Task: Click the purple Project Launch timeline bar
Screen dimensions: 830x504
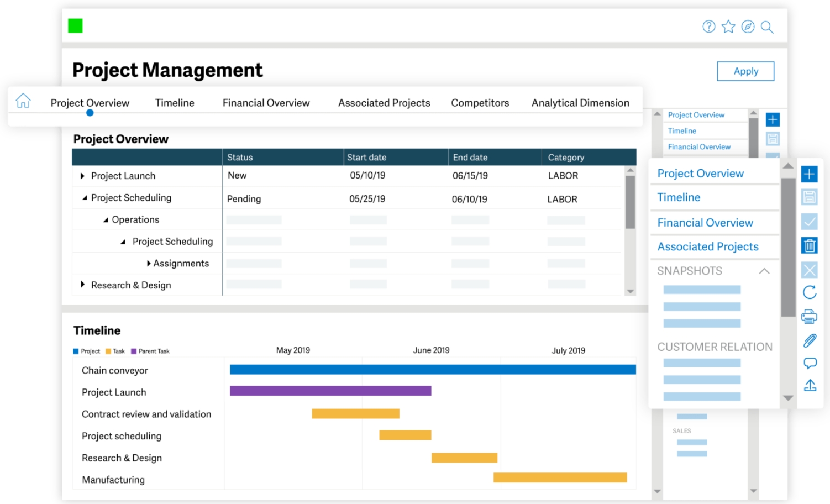Action: pyautogui.click(x=330, y=391)
